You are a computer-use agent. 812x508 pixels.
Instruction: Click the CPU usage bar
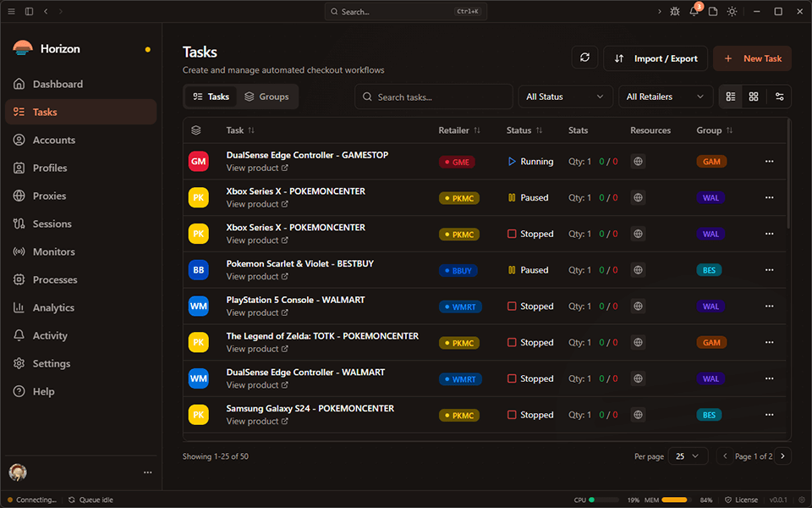tap(604, 500)
